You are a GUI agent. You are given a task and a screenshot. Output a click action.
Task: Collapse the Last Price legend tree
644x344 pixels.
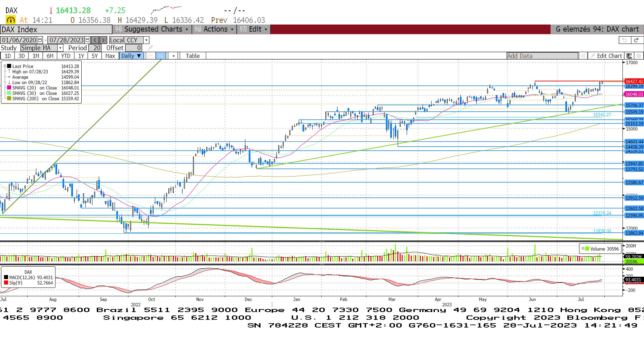5,66
